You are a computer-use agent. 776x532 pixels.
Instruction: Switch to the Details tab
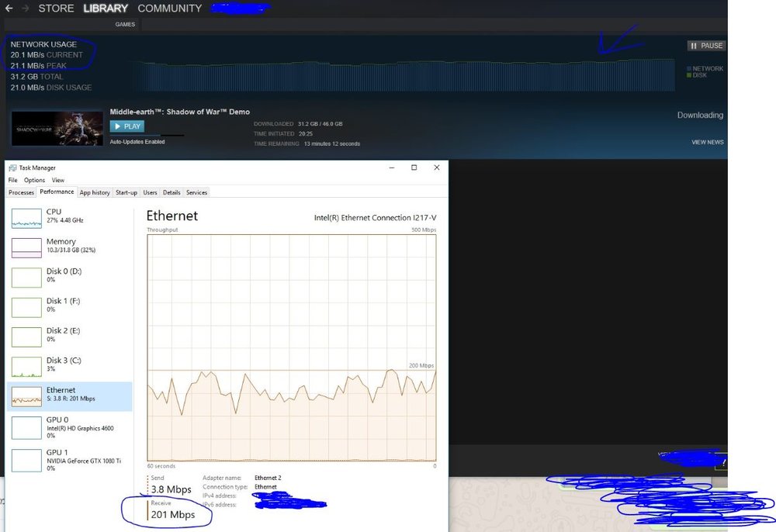tap(171, 193)
